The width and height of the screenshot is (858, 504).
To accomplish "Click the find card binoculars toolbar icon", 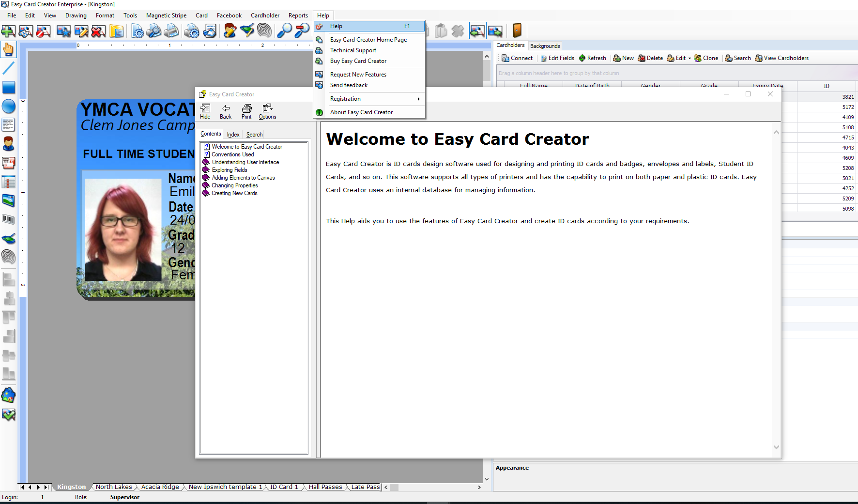I will 26,31.
